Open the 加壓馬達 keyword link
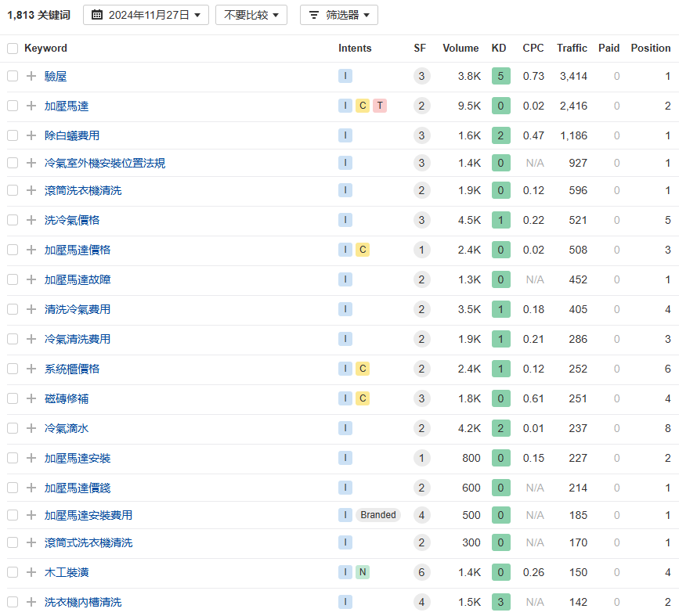The image size is (679, 616). click(x=67, y=106)
